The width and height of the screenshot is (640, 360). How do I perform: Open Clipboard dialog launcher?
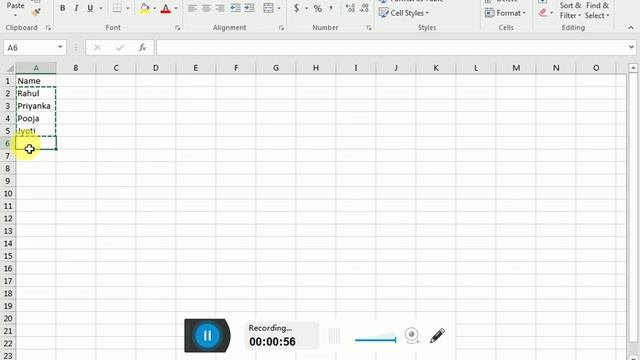pyautogui.click(x=48, y=28)
